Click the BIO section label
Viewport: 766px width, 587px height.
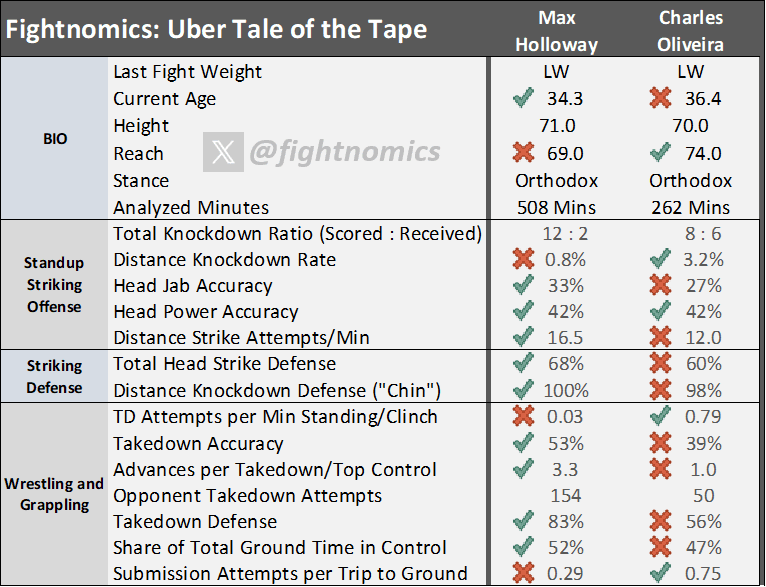55,139
